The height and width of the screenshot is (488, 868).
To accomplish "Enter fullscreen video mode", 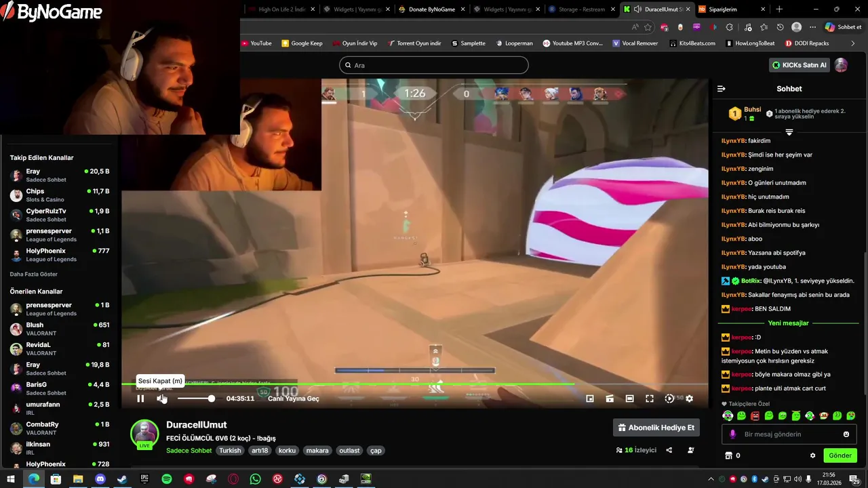I will pyautogui.click(x=650, y=399).
